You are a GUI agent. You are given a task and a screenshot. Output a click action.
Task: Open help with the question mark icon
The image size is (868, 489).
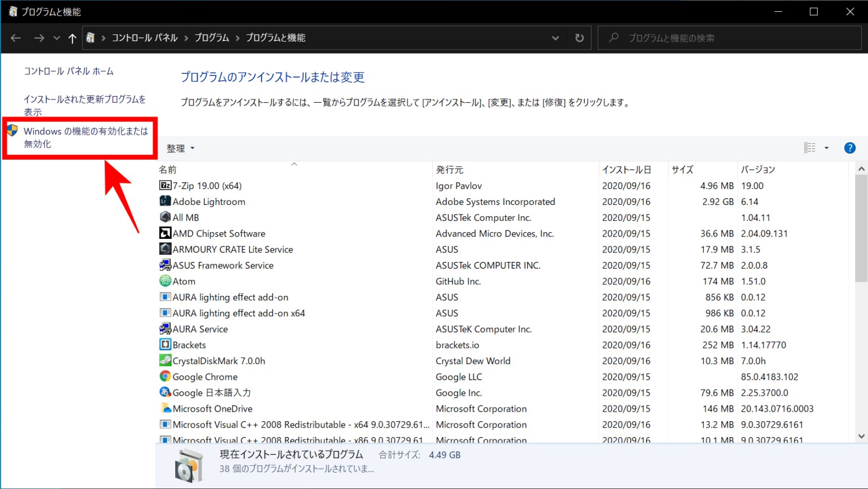(850, 147)
